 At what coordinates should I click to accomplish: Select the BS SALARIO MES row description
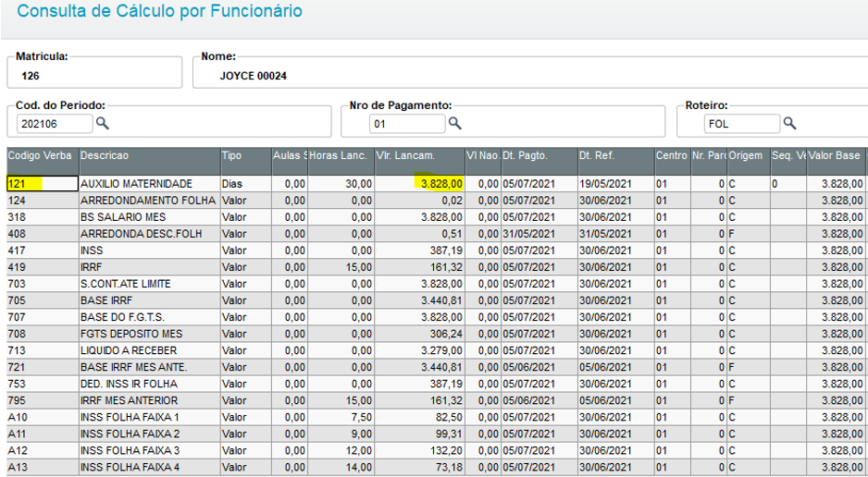click(123, 216)
